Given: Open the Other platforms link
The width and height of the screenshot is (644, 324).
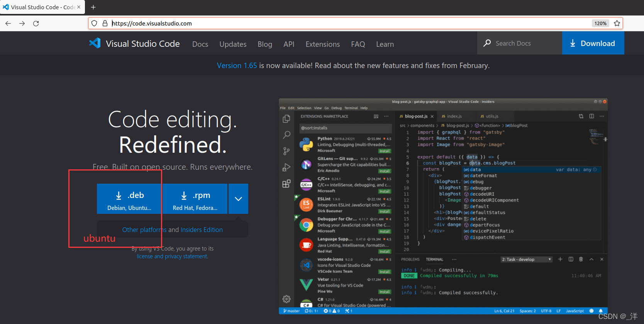Looking at the screenshot, I should point(144,230).
